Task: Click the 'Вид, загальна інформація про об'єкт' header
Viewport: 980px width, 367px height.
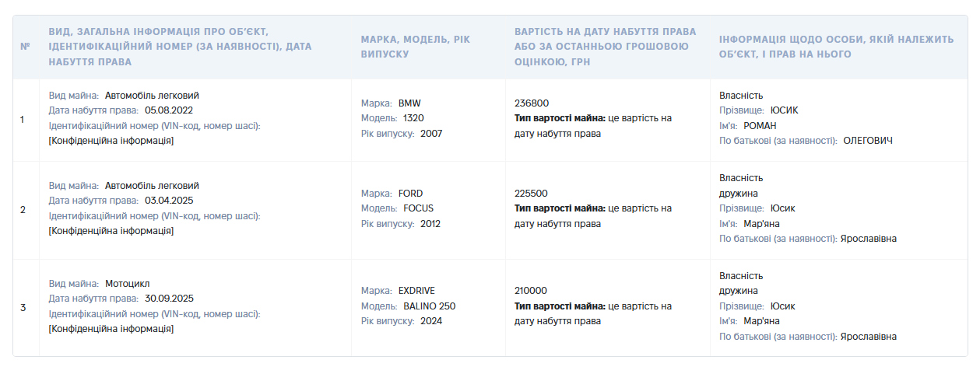Action: [180, 47]
